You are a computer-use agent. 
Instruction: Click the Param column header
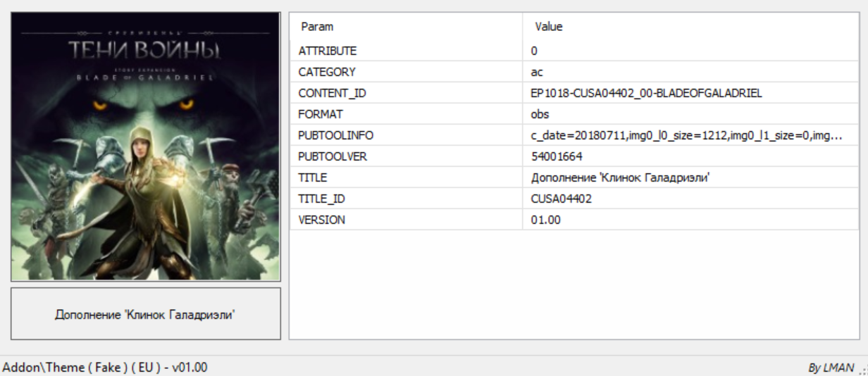406,27
